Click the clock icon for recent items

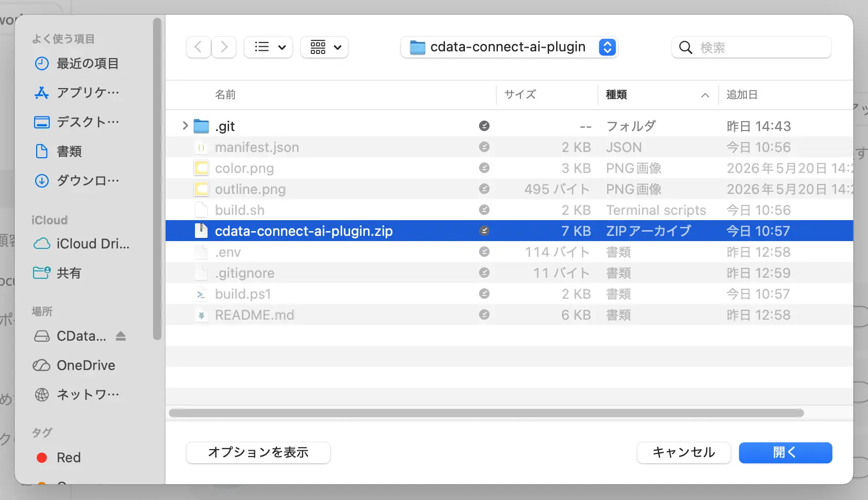pos(41,63)
